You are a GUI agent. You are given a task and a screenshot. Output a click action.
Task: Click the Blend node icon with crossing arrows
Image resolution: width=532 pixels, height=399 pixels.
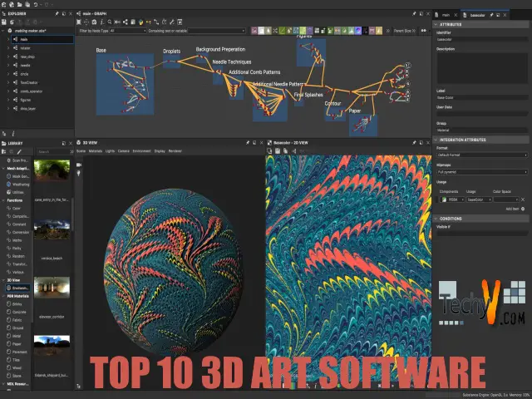(275, 31)
